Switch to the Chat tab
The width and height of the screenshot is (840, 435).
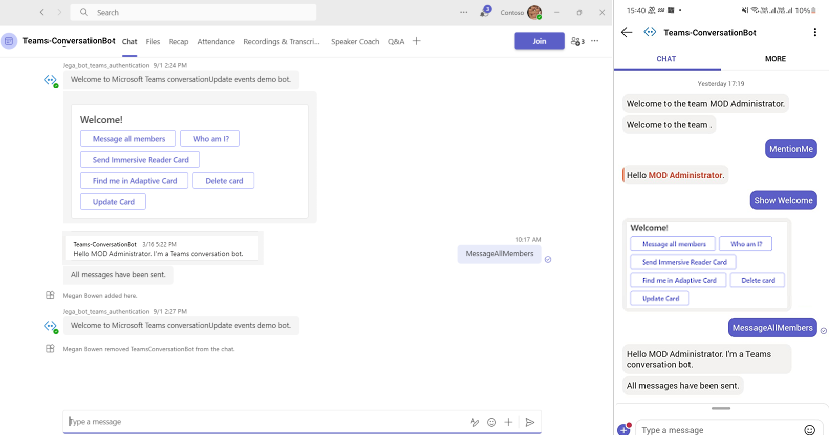click(x=130, y=41)
